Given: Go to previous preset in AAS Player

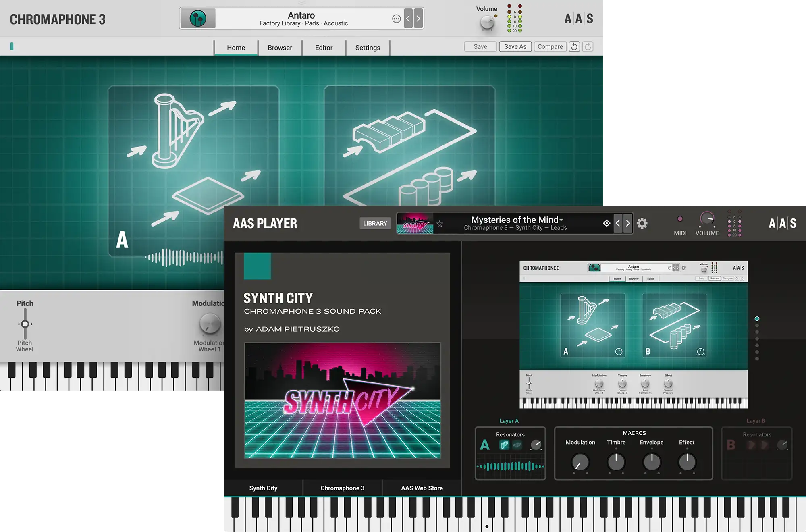Looking at the screenshot, I should tap(618, 223).
